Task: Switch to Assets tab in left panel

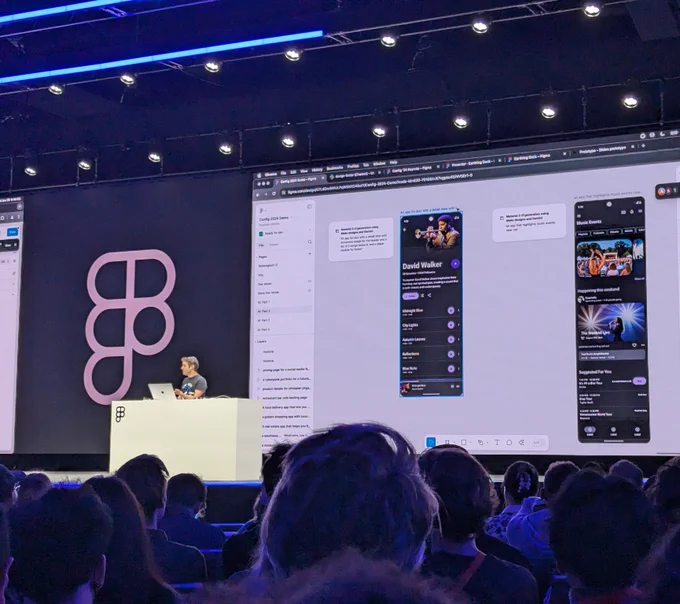Action: pyautogui.click(x=274, y=245)
